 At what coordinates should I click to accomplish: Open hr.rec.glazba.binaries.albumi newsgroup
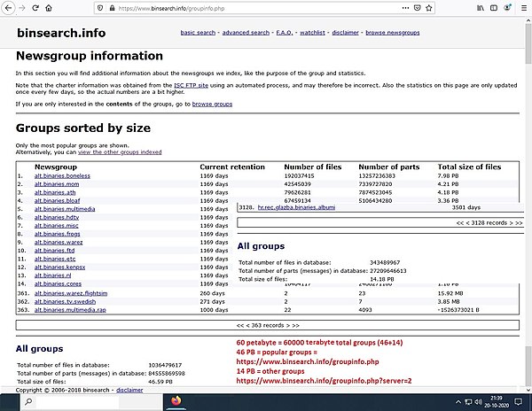pos(296,207)
